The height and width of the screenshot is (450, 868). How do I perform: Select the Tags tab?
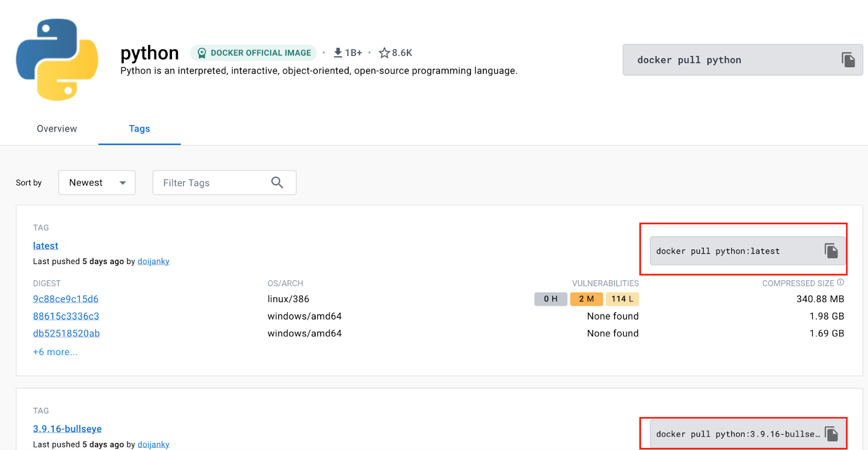(139, 128)
